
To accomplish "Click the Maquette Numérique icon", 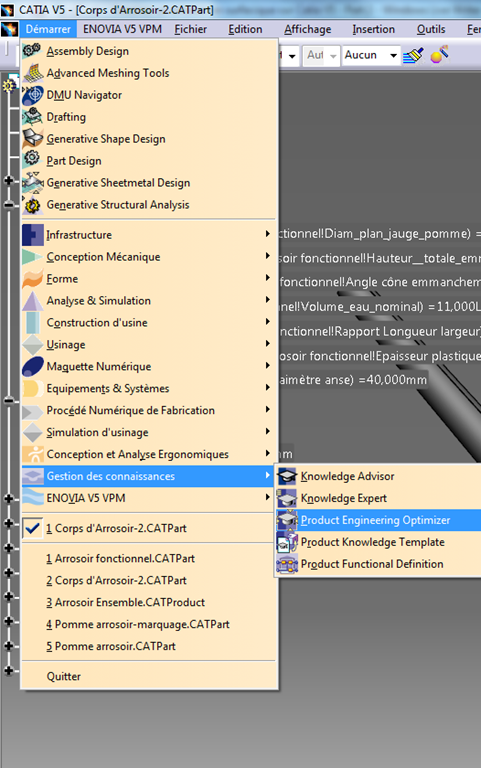I will click(32, 366).
